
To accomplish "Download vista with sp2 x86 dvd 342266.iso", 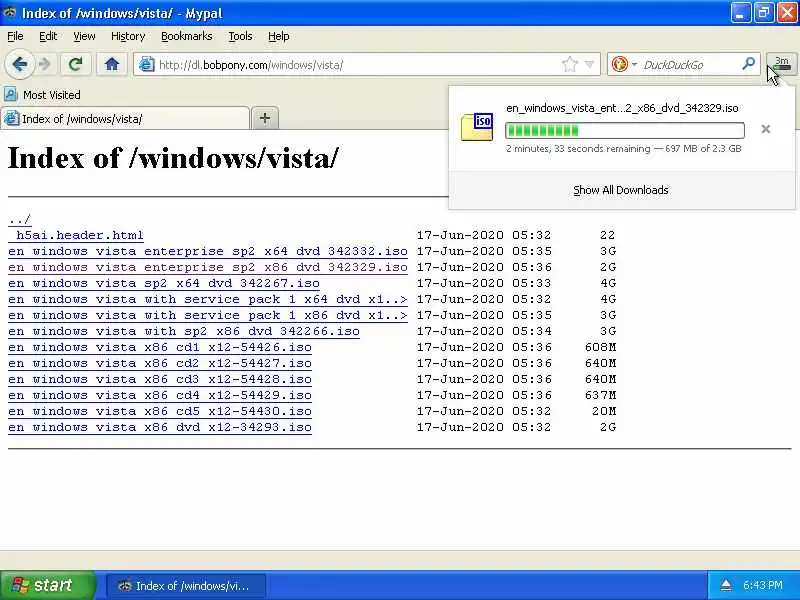I will click(184, 332).
